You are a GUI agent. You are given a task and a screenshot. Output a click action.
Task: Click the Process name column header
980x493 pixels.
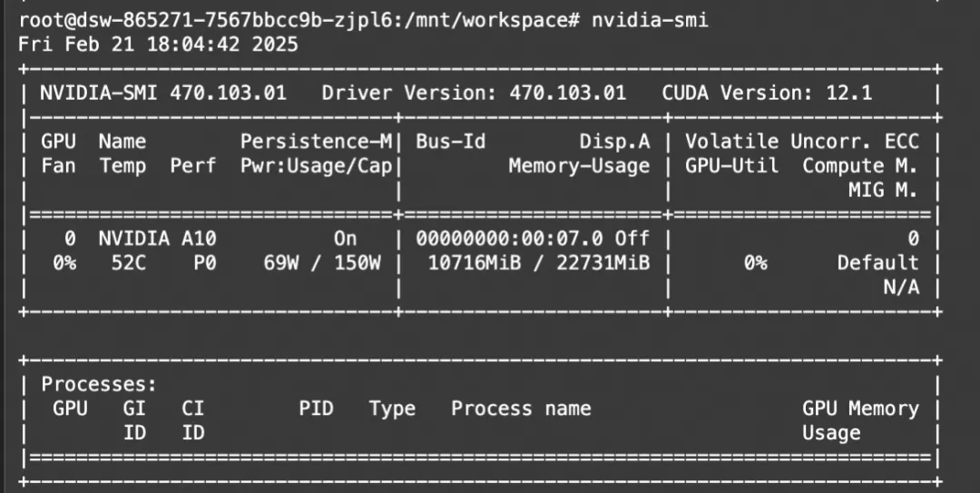521,409
